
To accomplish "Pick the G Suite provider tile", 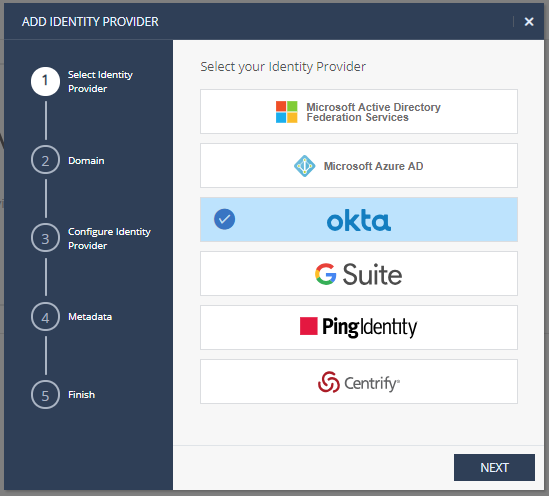I will click(359, 273).
